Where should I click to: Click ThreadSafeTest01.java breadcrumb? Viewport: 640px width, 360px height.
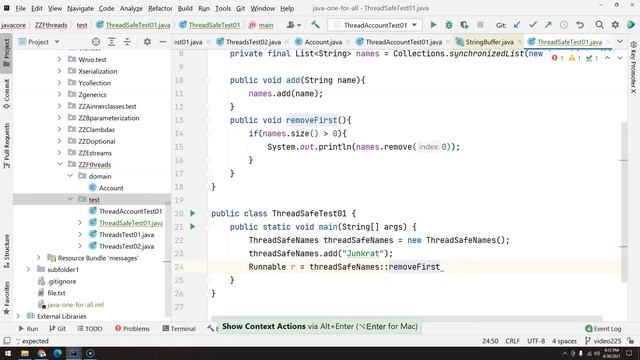click(133, 25)
